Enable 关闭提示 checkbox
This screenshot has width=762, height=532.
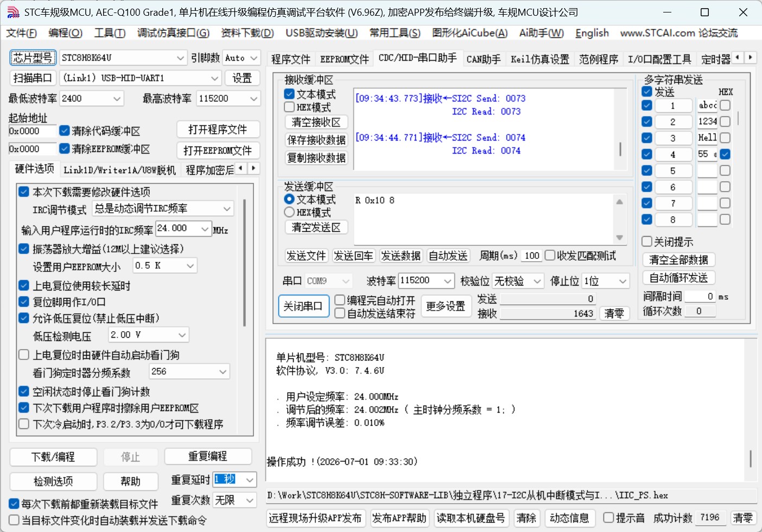point(647,242)
